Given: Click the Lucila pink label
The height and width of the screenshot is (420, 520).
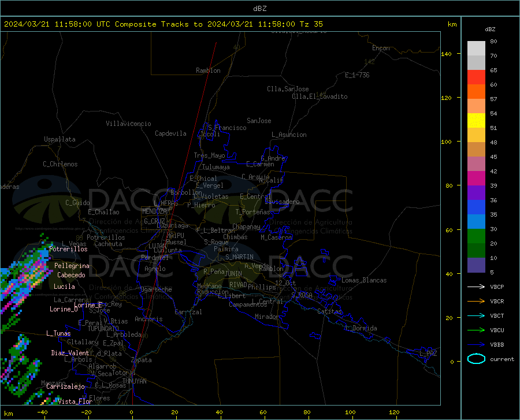Looking at the screenshot, I should (x=64, y=287).
